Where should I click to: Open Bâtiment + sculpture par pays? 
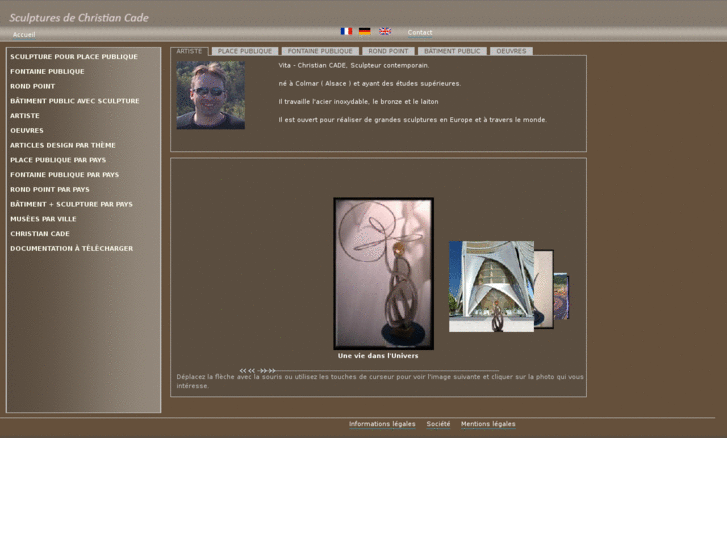(x=71, y=204)
